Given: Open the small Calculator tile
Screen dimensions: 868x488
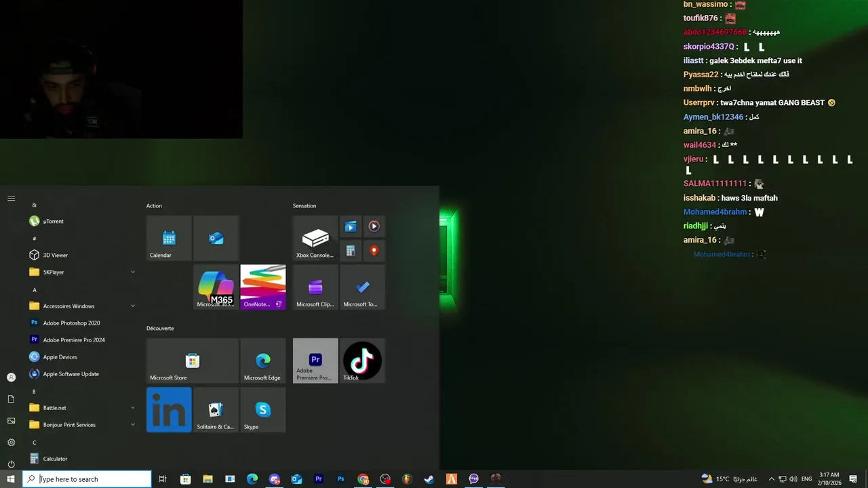Looking at the screenshot, I should click(x=351, y=250).
